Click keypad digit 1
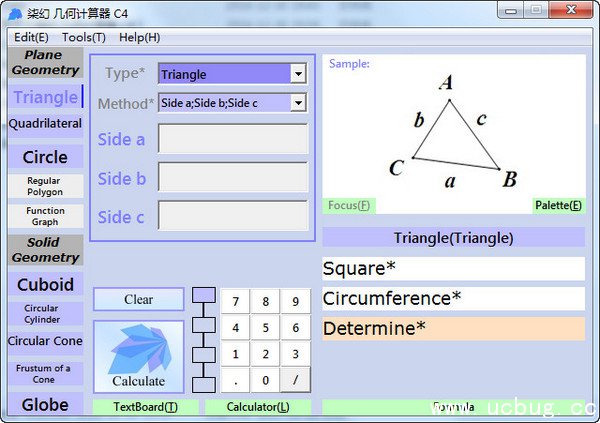Image resolution: width=600 pixels, height=423 pixels. point(235,354)
